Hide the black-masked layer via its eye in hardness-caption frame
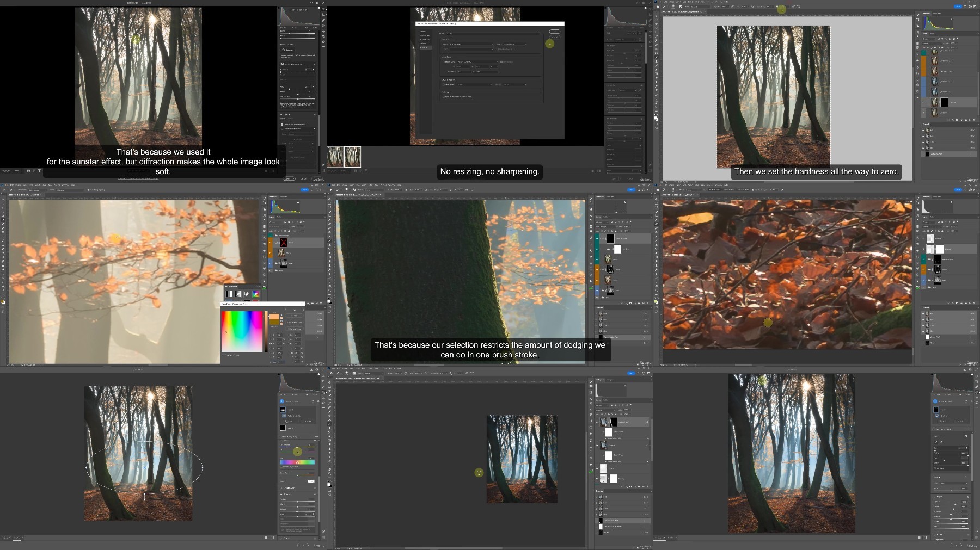Viewport: 980px width, 550px height. [923, 102]
